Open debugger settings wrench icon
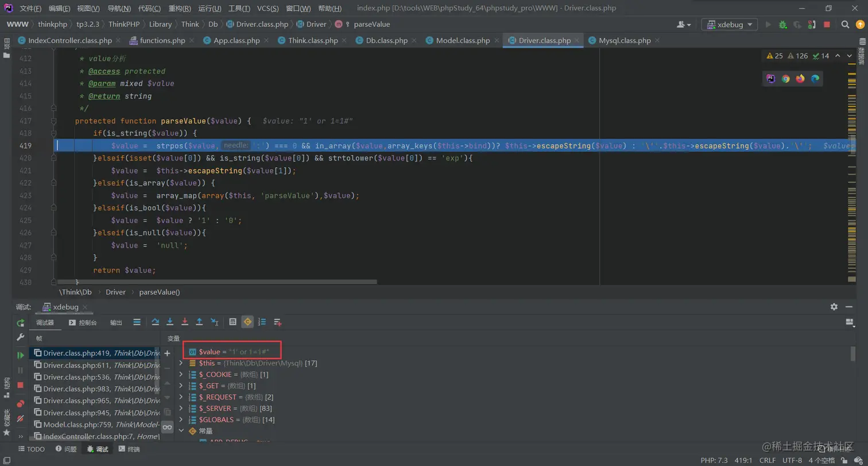The width and height of the screenshot is (868, 466). (x=21, y=337)
